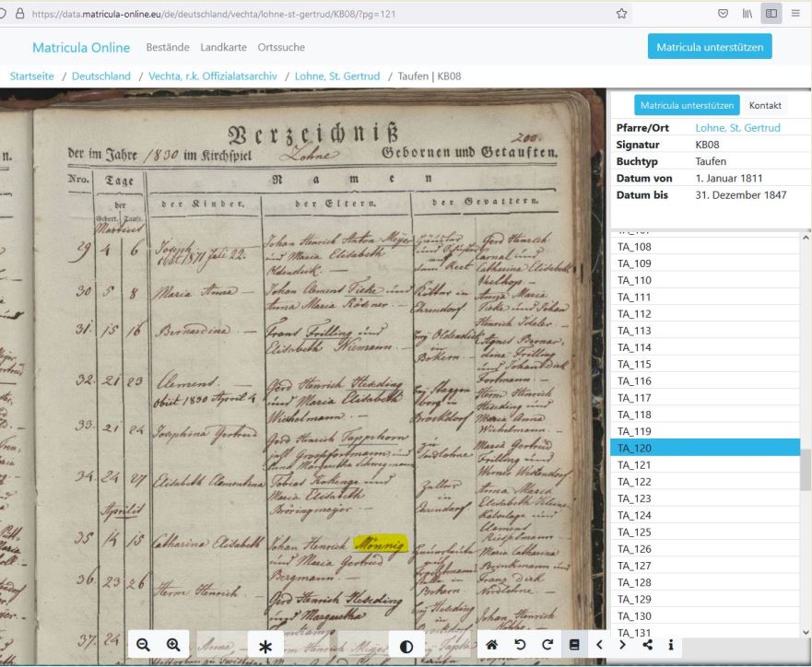Go to next page arrow

pos(622,645)
